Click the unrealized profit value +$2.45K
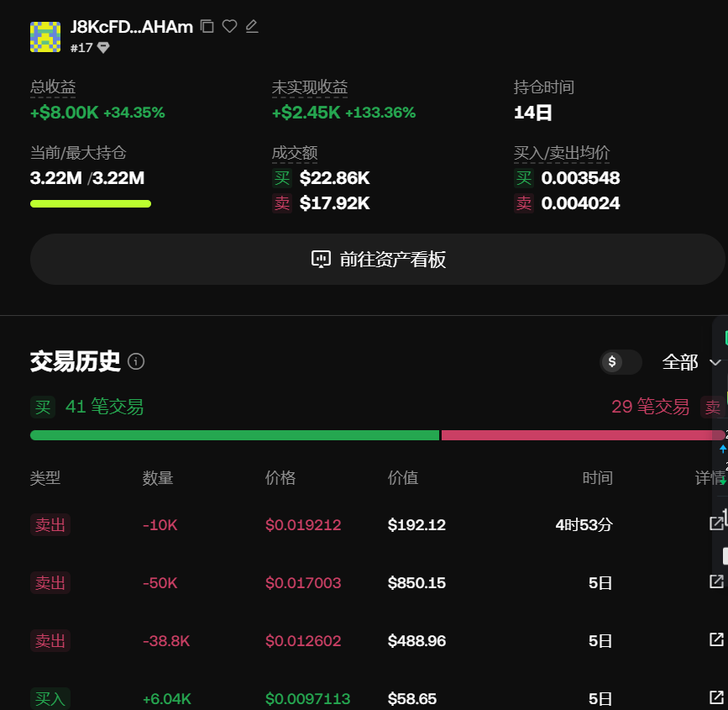728x710 pixels. coord(306,113)
